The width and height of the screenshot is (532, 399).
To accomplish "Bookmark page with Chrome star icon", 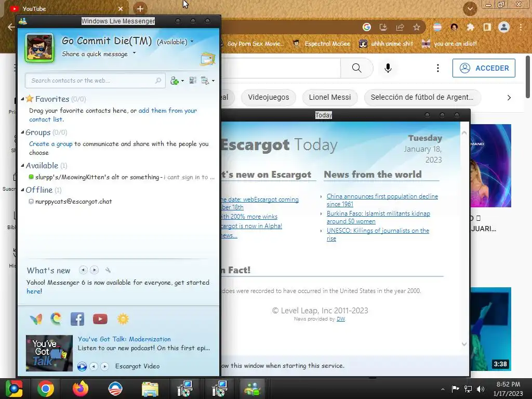I will coord(417,27).
